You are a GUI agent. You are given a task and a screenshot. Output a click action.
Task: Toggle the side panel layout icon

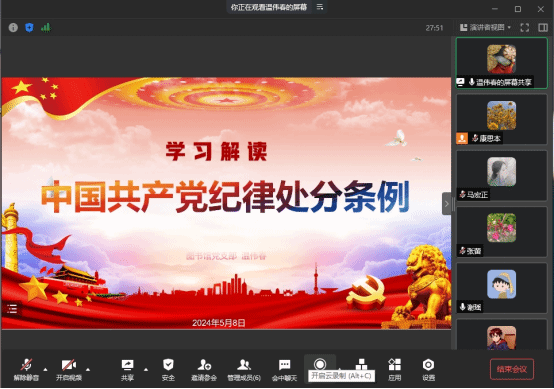[x=543, y=28]
